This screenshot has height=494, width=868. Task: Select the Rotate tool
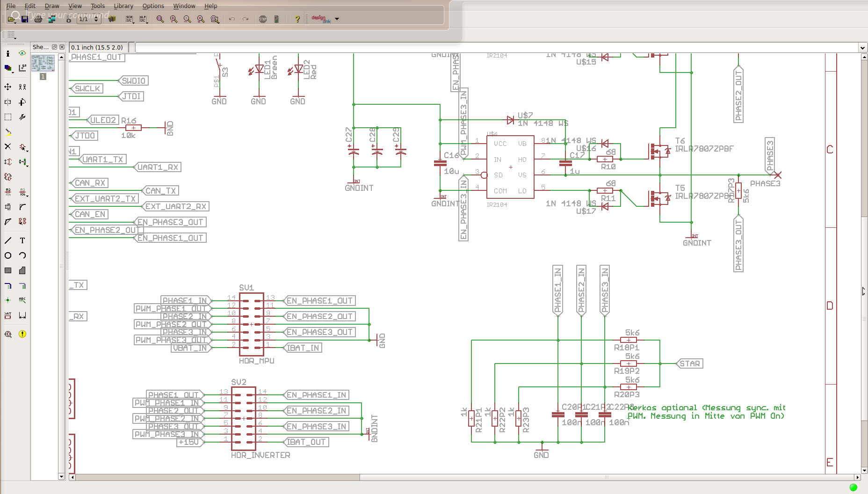pyautogui.click(x=22, y=102)
